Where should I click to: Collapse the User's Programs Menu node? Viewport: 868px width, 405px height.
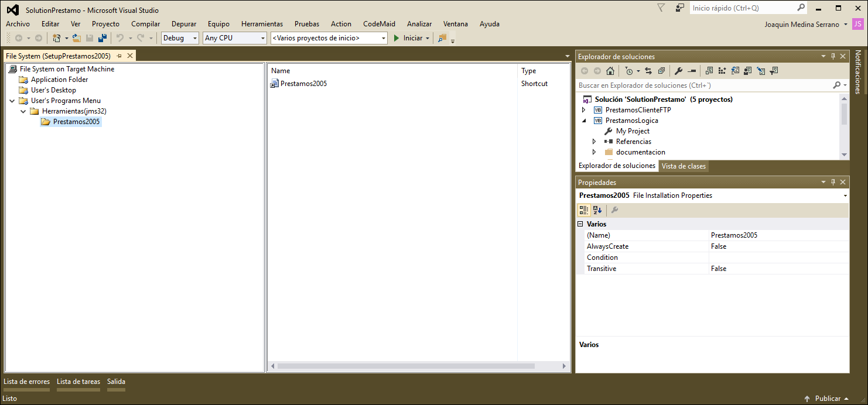tap(12, 101)
